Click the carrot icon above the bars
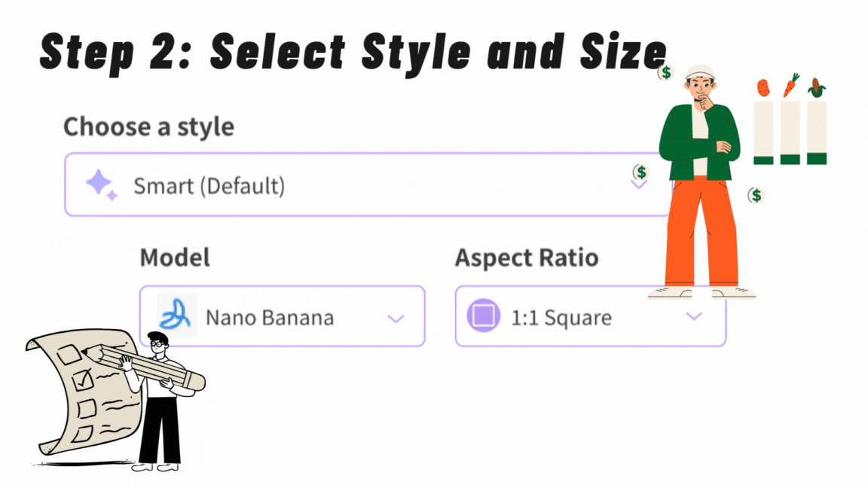The height and width of the screenshot is (488, 868). (x=790, y=84)
